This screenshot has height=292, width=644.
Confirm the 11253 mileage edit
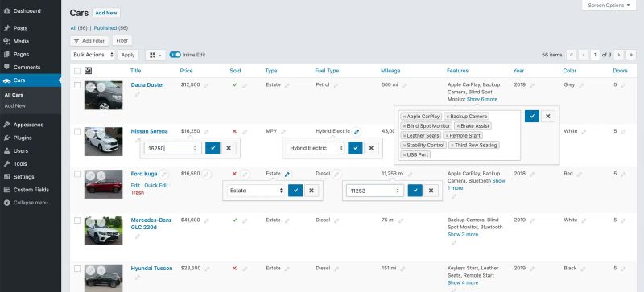(415, 191)
